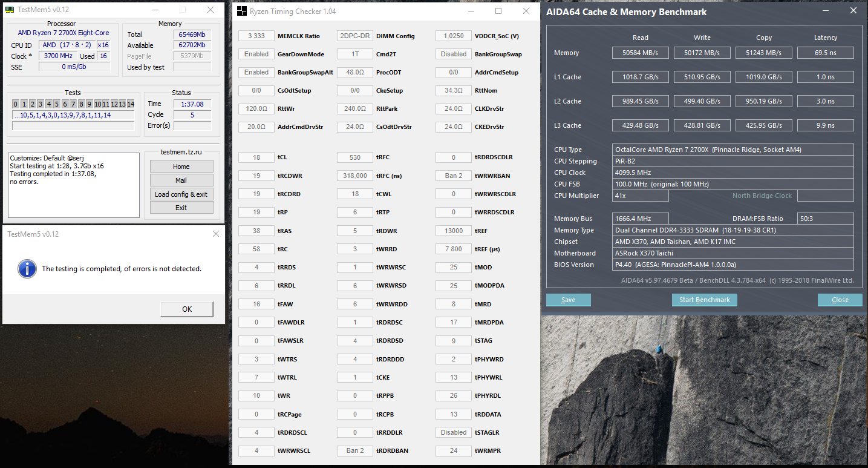Screen dimensions: 868x468
Task: Click the blue info icon in the TestMem5 dialog
Action: (x=27, y=268)
